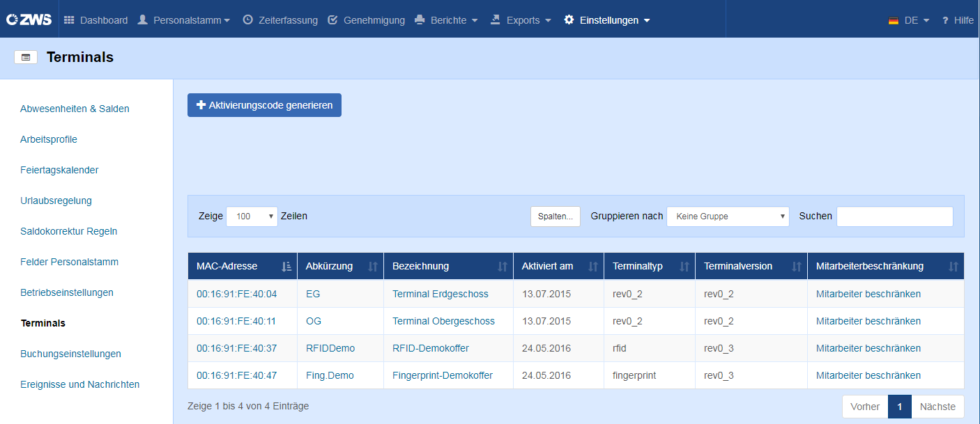Open Abwesenheiten & Salden in sidebar
The image size is (980, 424).
coord(75,109)
